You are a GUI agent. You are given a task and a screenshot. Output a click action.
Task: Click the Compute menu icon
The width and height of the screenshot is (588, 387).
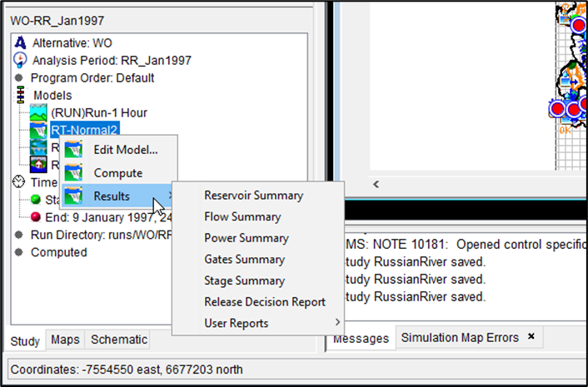(x=77, y=173)
